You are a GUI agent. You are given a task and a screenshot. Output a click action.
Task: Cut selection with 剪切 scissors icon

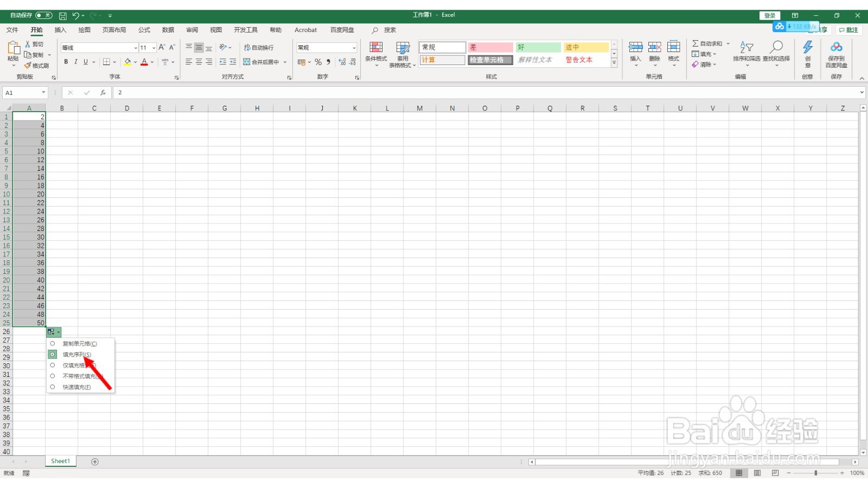(x=34, y=44)
